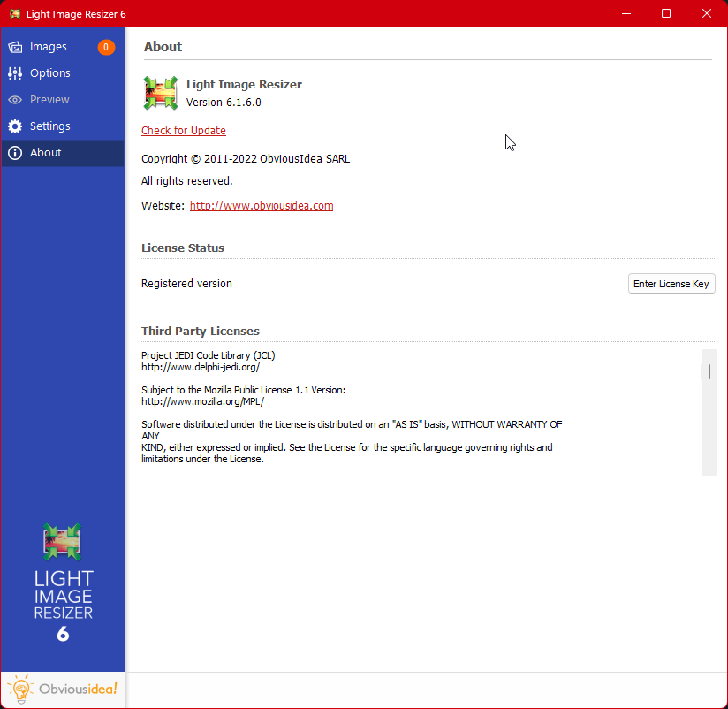This screenshot has height=709, width=728.
Task: Click the orange image count badge
Action: (106, 47)
